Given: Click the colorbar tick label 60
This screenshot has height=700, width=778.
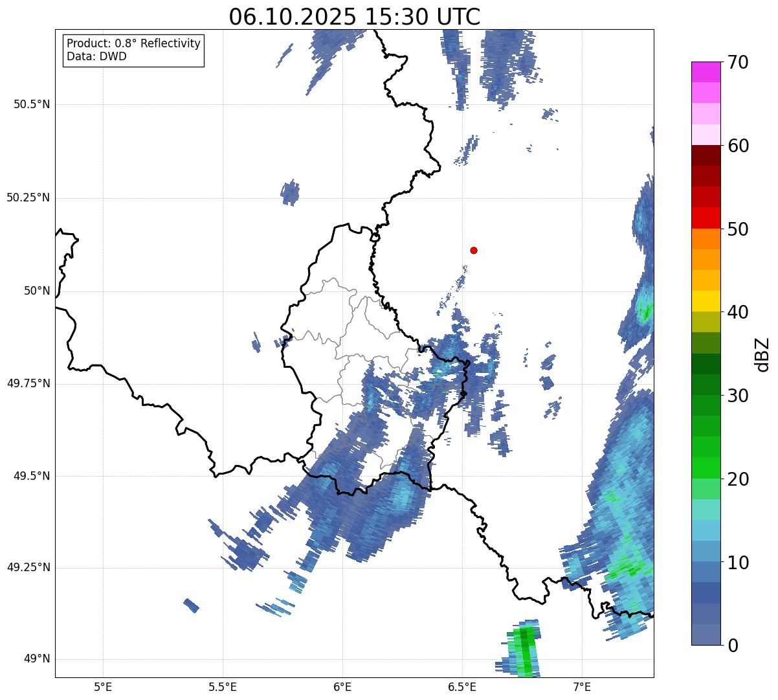Looking at the screenshot, I should click(737, 146).
